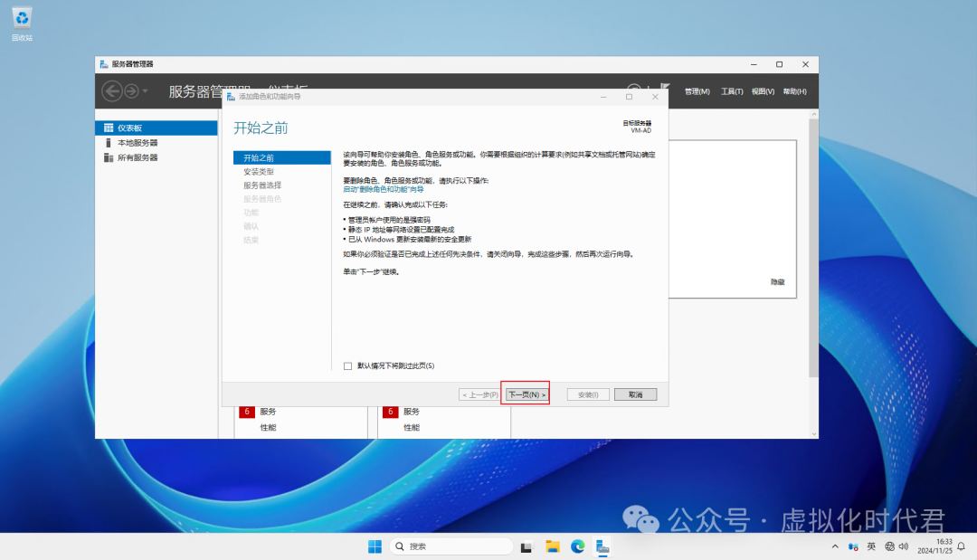This screenshot has height=560, width=977.
Task: Open File Explorer from the taskbar
Action: tap(552, 546)
